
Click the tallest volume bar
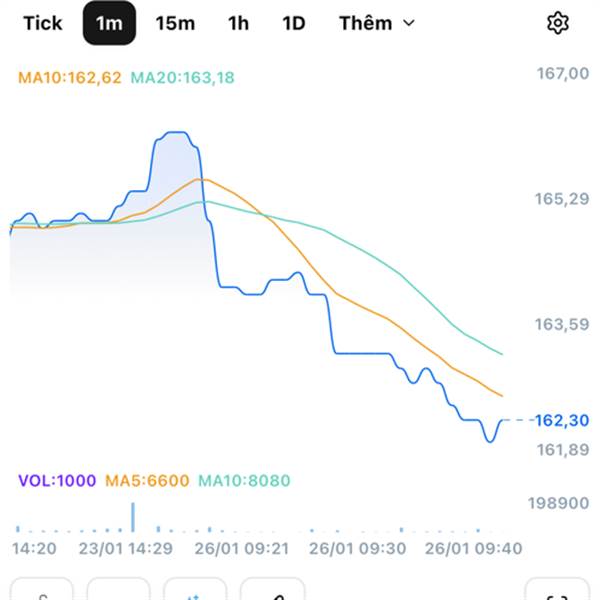(133, 517)
